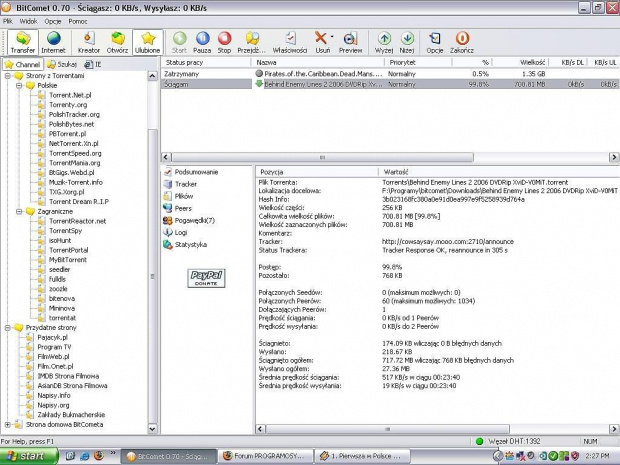Click the Otwórz open torrent icon
Image resolution: width=620 pixels, height=465 pixels.
click(117, 42)
